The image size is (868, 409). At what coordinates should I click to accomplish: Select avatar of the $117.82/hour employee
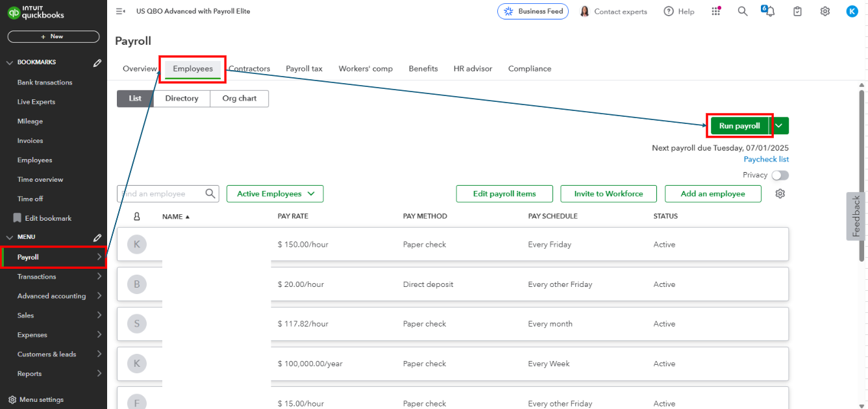tap(136, 324)
